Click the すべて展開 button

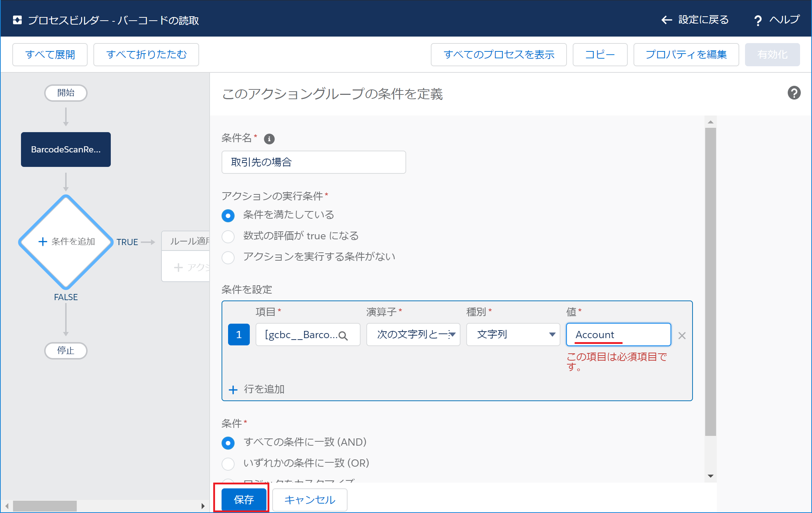pos(50,55)
